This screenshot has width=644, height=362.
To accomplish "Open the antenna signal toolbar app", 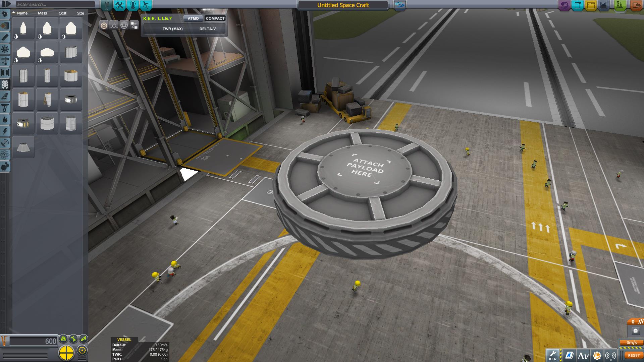I will pos(610,356).
